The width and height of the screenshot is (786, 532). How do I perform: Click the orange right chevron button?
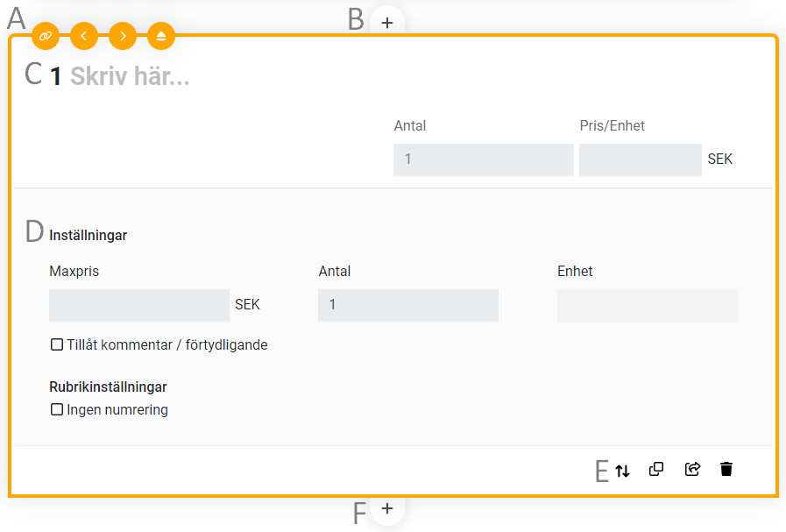123,36
